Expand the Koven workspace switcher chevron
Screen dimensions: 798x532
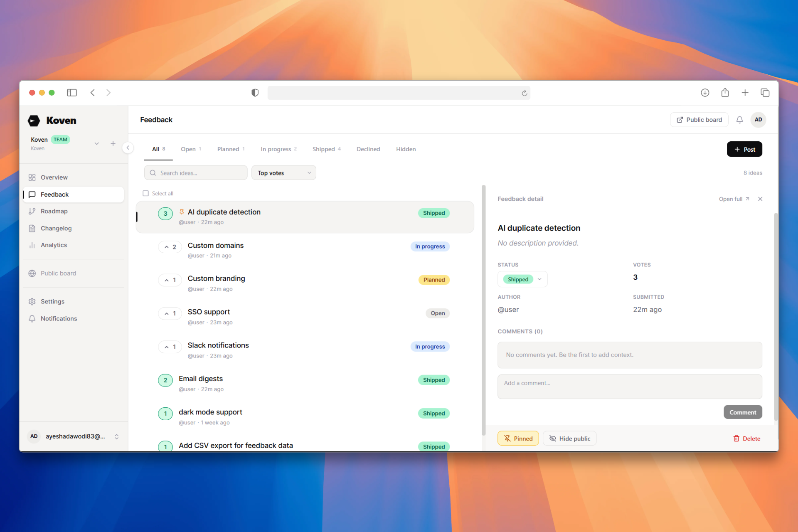[97, 144]
